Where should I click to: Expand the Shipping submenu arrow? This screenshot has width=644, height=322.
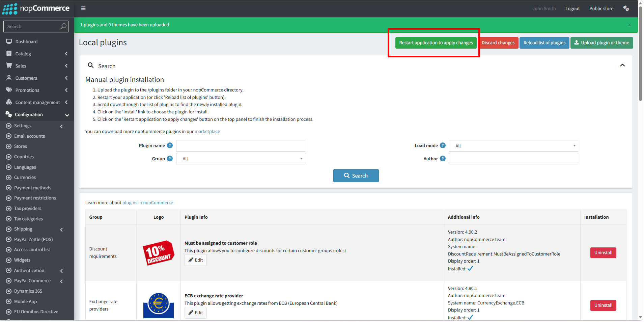click(61, 230)
